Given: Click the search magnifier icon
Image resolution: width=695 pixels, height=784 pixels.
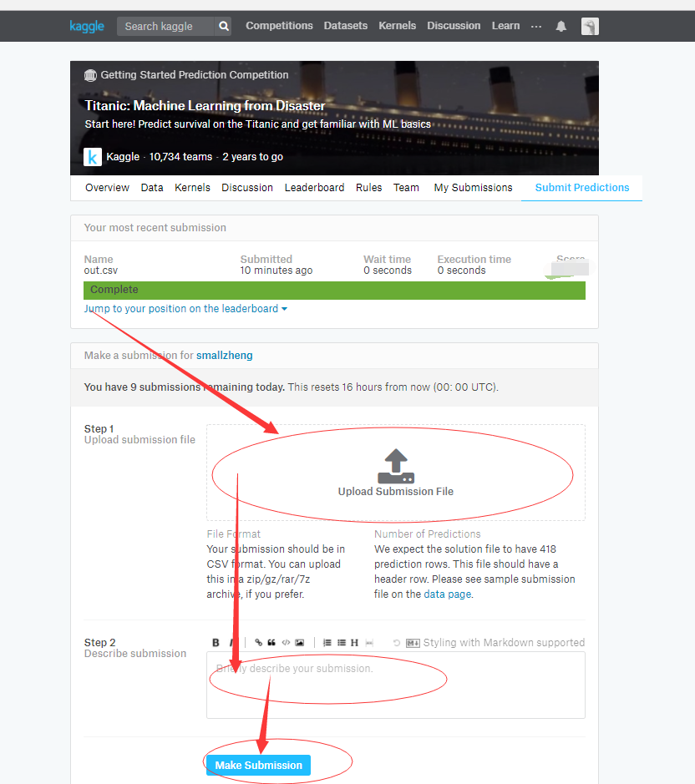Looking at the screenshot, I should click(224, 26).
